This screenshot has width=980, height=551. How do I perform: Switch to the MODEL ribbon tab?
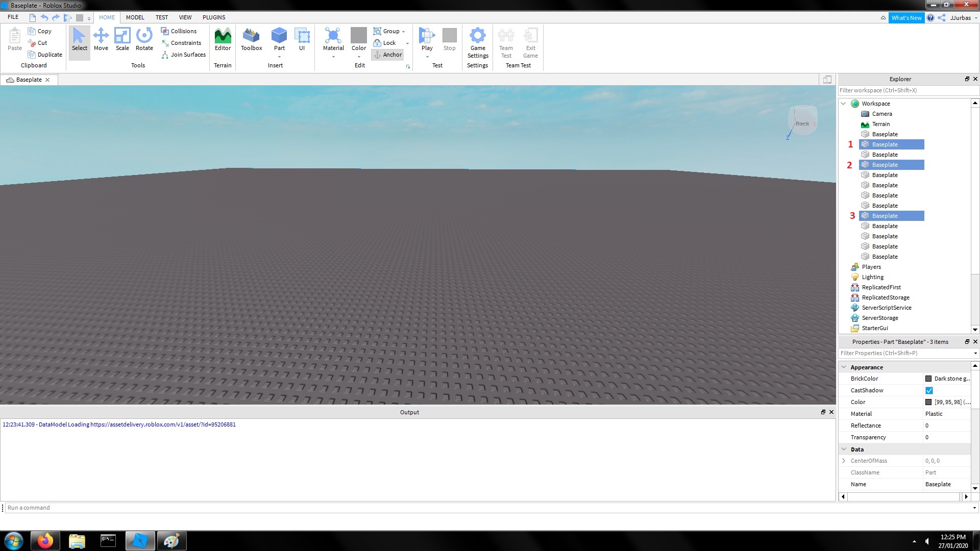(x=135, y=17)
